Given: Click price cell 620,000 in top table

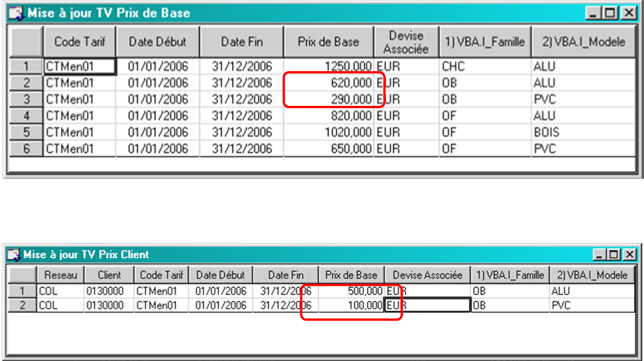Looking at the screenshot, I should [329, 83].
